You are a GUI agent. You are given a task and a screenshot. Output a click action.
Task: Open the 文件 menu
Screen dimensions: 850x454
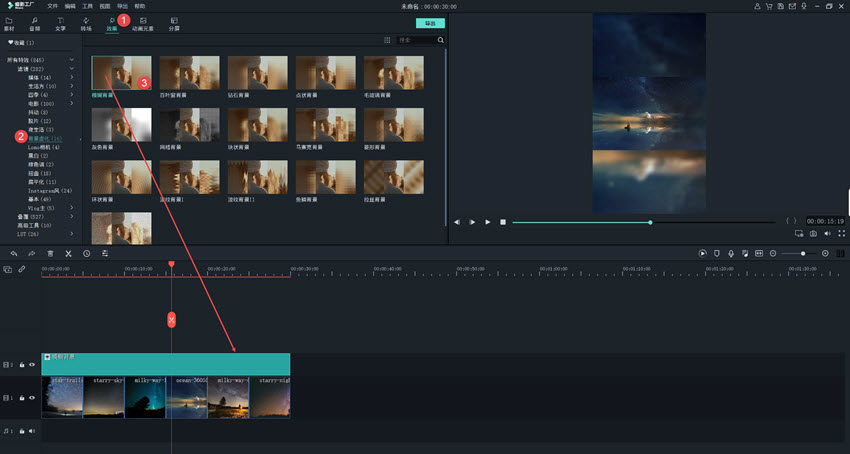coord(52,5)
